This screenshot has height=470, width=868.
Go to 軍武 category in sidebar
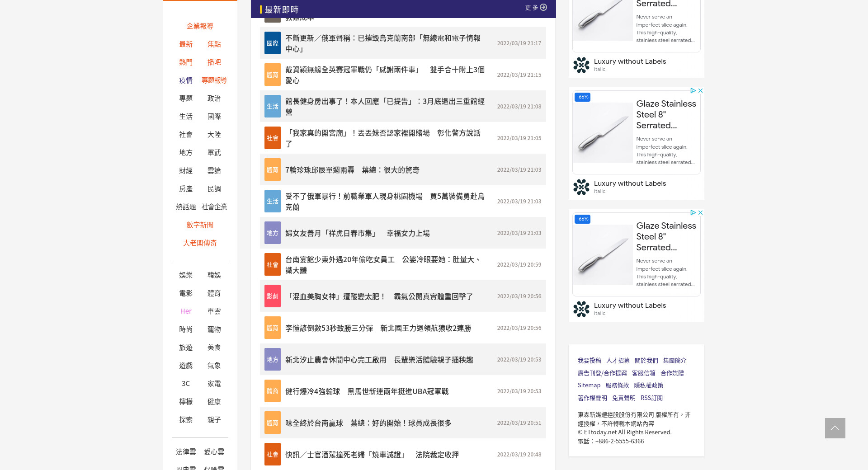coord(214,153)
